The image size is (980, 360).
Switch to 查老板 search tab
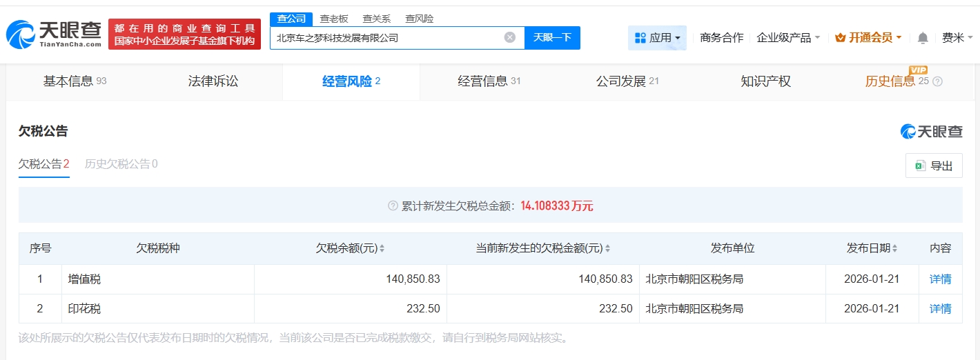334,19
